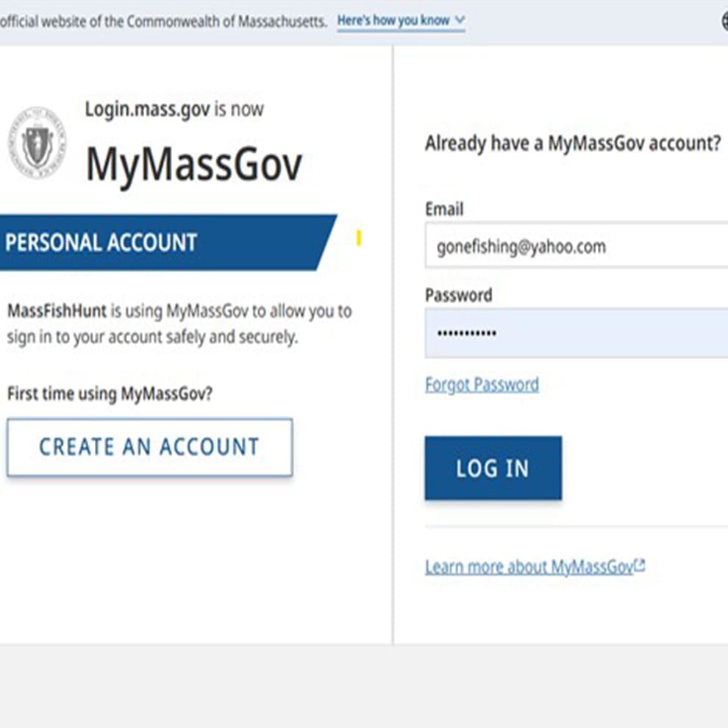Click the external link icon beside MyMassGov

[x=640, y=565]
